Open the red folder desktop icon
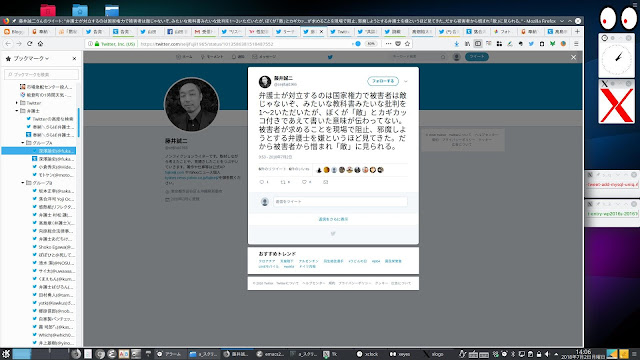 click(x=48, y=10)
